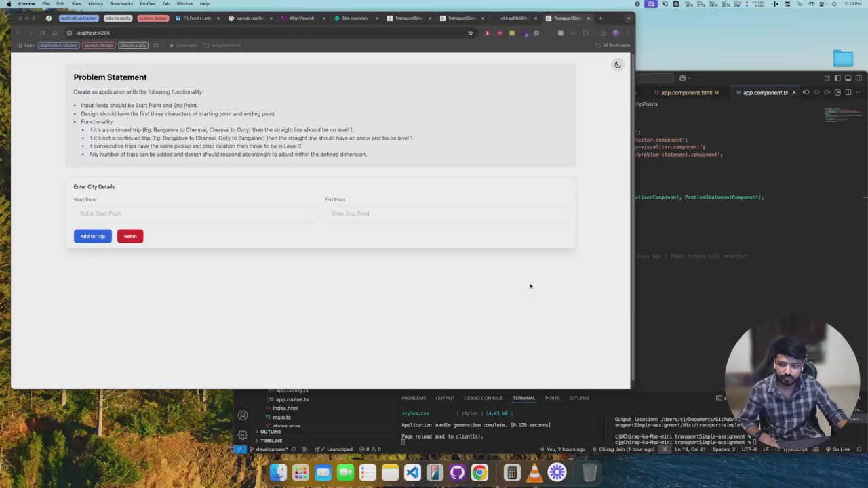Viewport: 868px width, 488px height.
Task: Switch to the canvas plotting tab
Action: coord(250,18)
